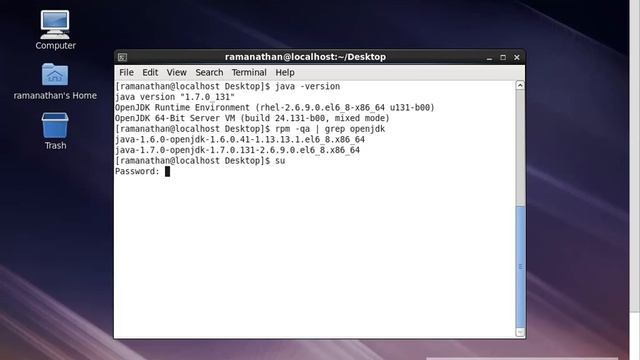Screen dimensions: 640x360
Task: Open the File menu
Action: [126, 72]
